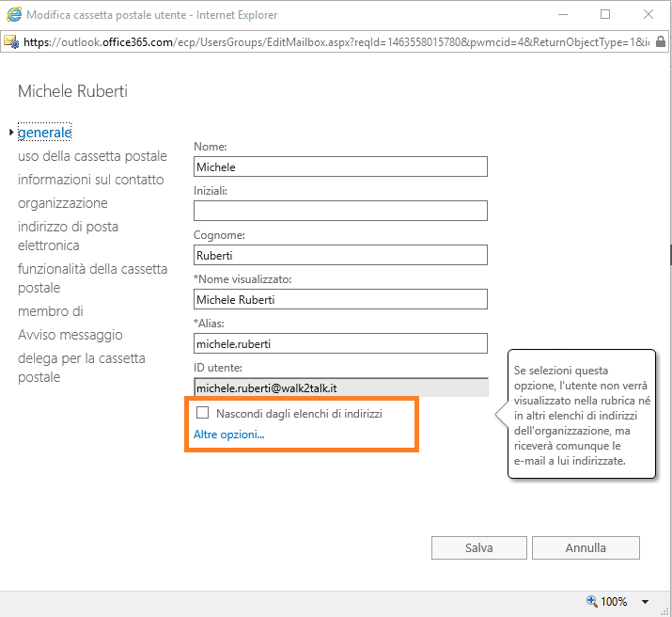
Task: Click into the Iniziali text field
Action: [340, 211]
